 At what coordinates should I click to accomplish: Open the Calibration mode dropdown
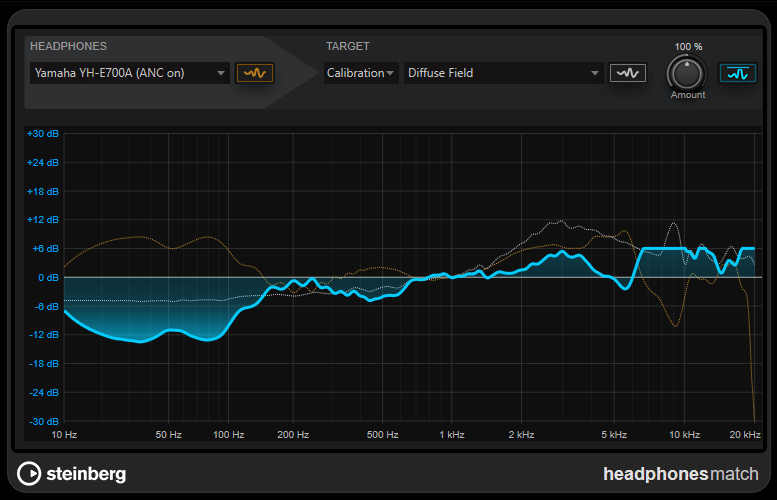tap(361, 73)
